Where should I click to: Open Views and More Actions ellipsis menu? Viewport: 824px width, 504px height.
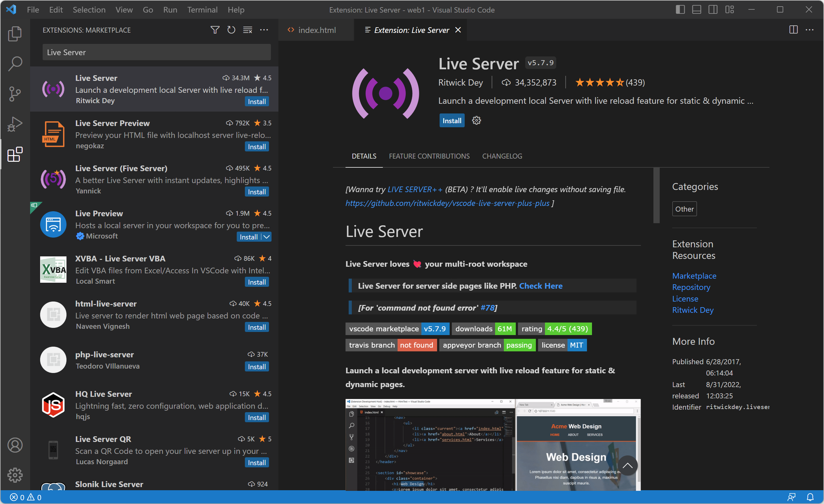(x=264, y=30)
